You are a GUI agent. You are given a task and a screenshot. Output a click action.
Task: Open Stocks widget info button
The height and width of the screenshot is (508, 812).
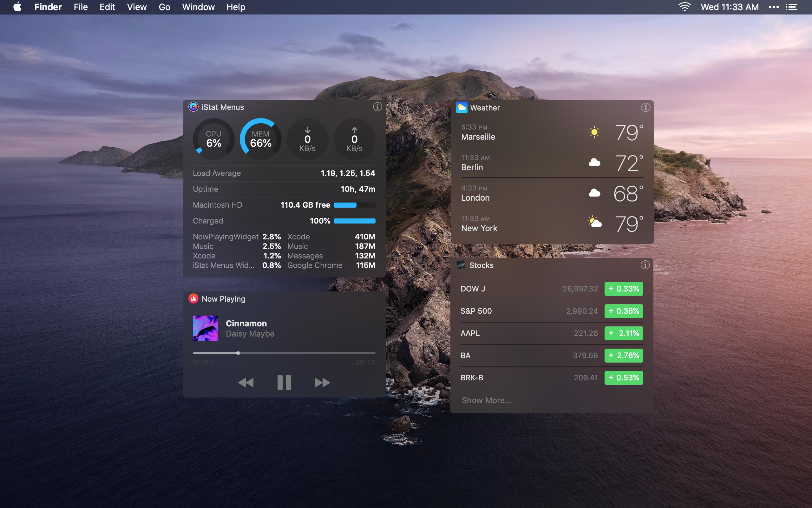coord(645,265)
